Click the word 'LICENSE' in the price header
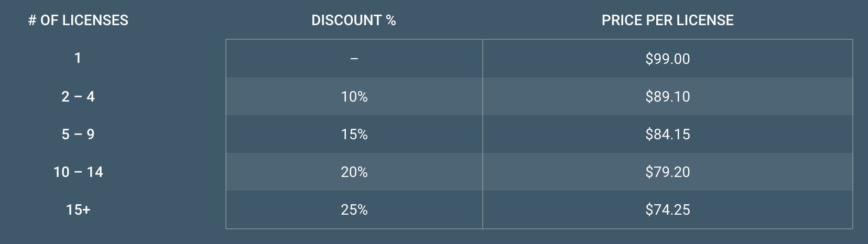This screenshot has width=868, height=244. [705, 20]
